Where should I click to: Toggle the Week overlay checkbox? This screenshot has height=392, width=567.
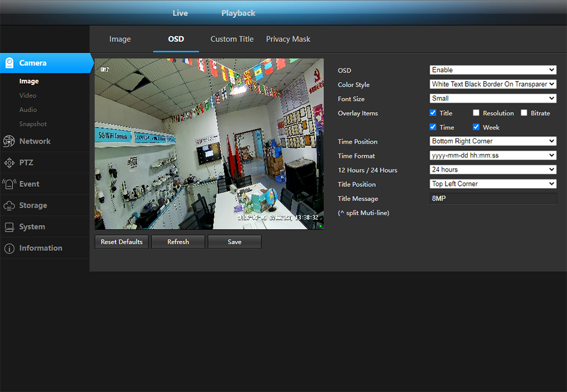tap(476, 127)
